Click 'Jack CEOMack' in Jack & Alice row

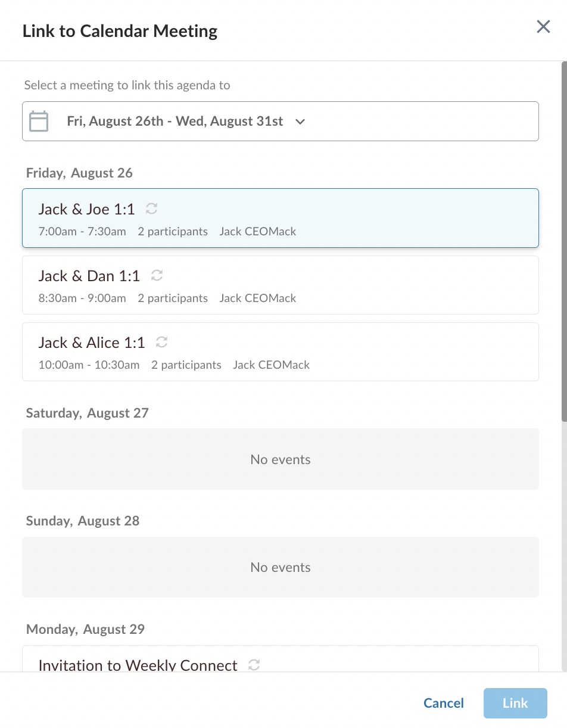click(x=271, y=365)
